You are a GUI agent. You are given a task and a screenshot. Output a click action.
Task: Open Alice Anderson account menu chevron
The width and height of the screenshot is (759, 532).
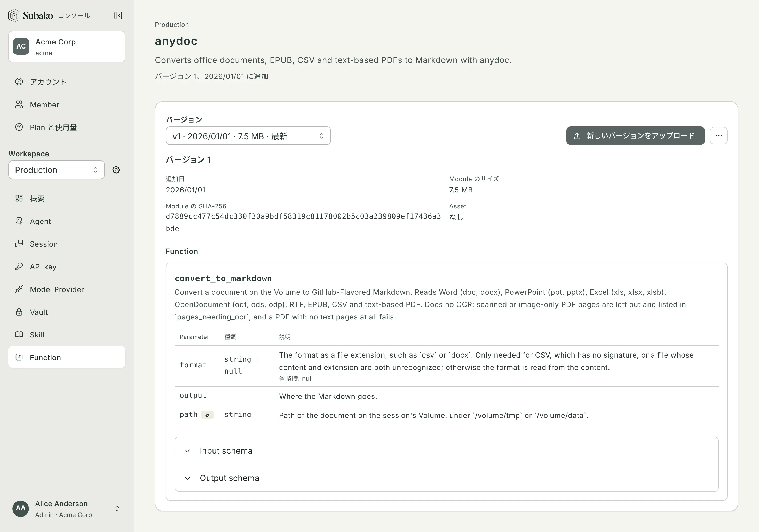click(x=117, y=509)
